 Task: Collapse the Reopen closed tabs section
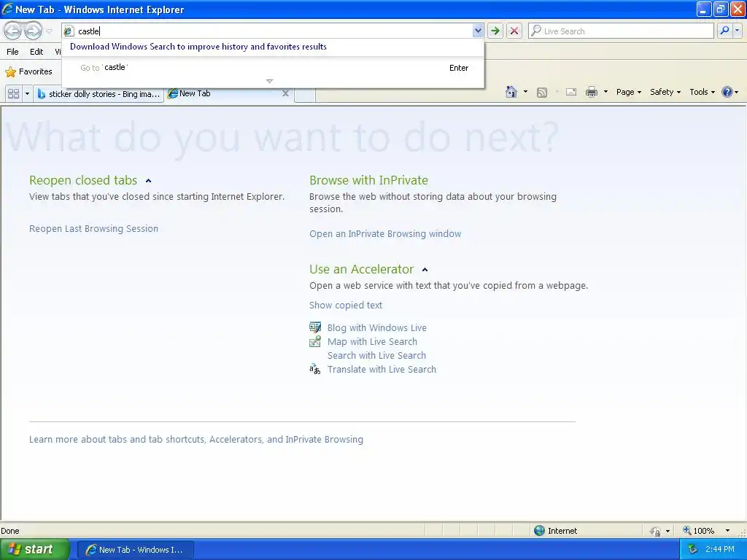tap(149, 181)
